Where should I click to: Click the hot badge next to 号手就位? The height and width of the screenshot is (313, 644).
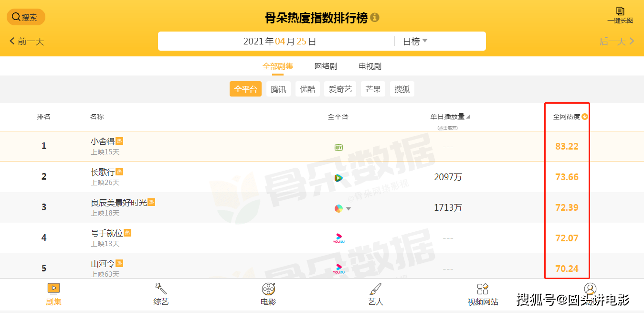(127, 233)
